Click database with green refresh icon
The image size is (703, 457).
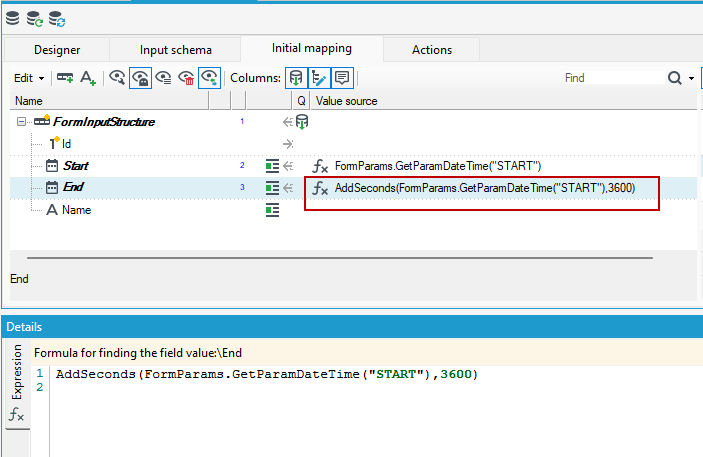click(x=35, y=19)
